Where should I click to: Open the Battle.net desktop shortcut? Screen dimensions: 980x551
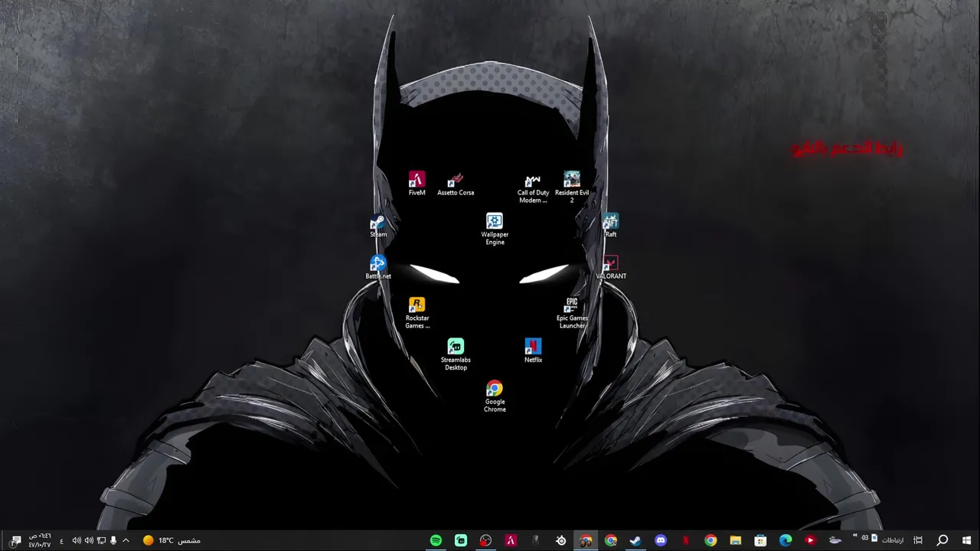click(x=378, y=268)
